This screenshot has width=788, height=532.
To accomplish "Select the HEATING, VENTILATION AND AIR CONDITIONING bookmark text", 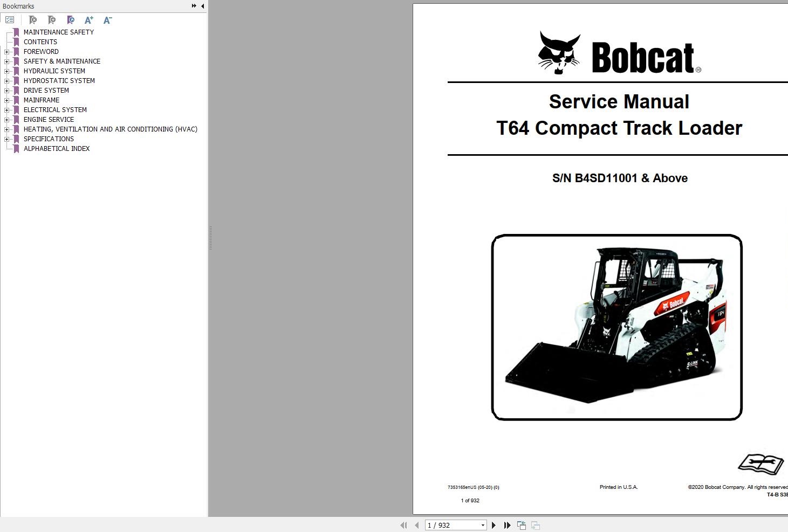I will 110,129.
